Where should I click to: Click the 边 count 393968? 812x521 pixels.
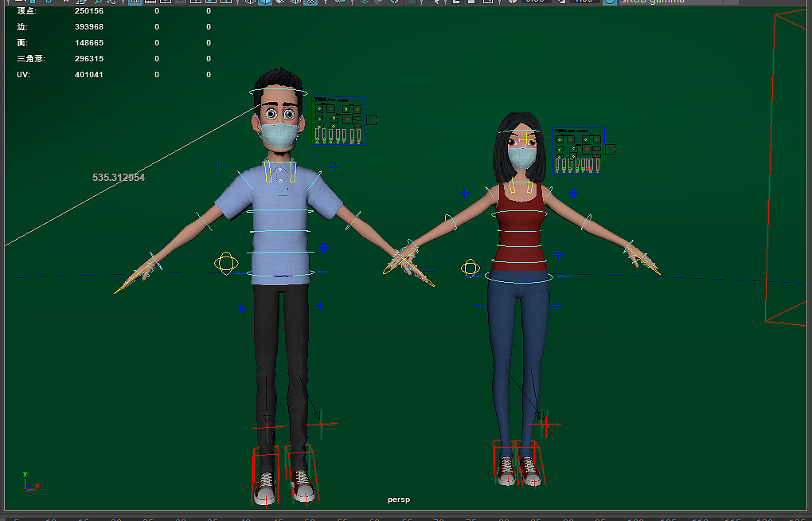point(89,27)
